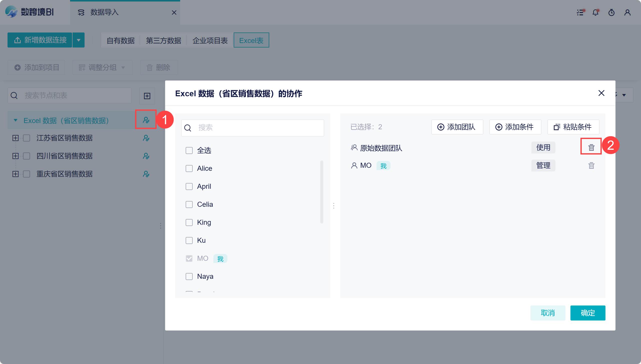Delete the 原始数据团队 row via trash icon
Image resolution: width=641 pixels, height=364 pixels.
(591, 147)
